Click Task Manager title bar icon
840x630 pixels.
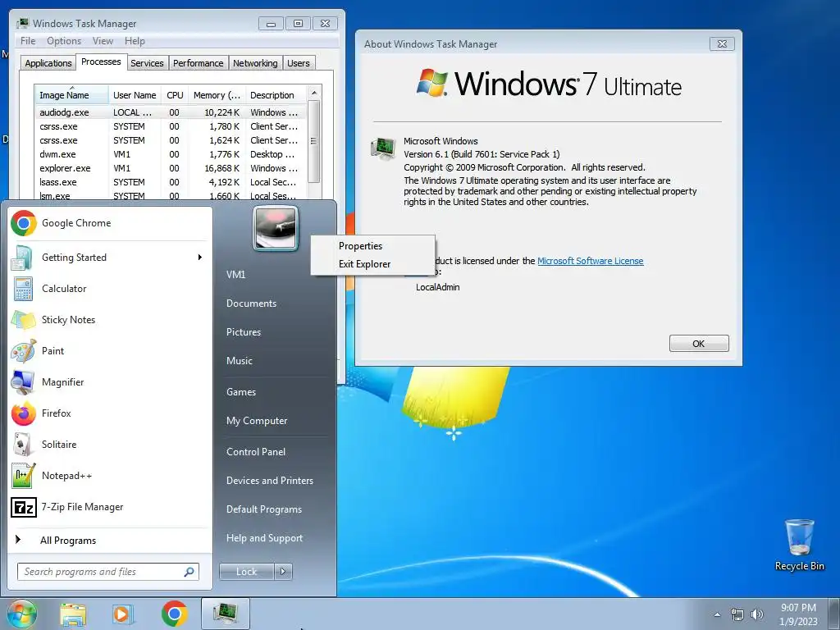[22, 23]
